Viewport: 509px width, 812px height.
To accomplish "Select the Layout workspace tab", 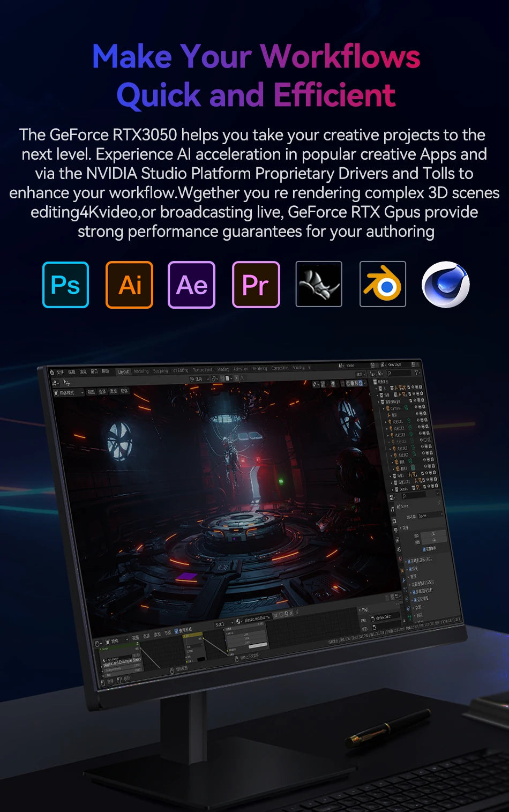I will (x=123, y=371).
